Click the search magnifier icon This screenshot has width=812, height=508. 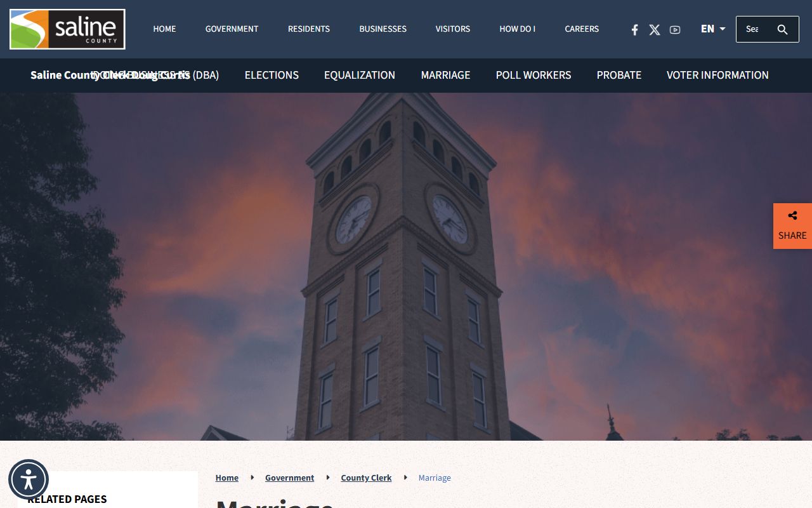tap(782, 29)
